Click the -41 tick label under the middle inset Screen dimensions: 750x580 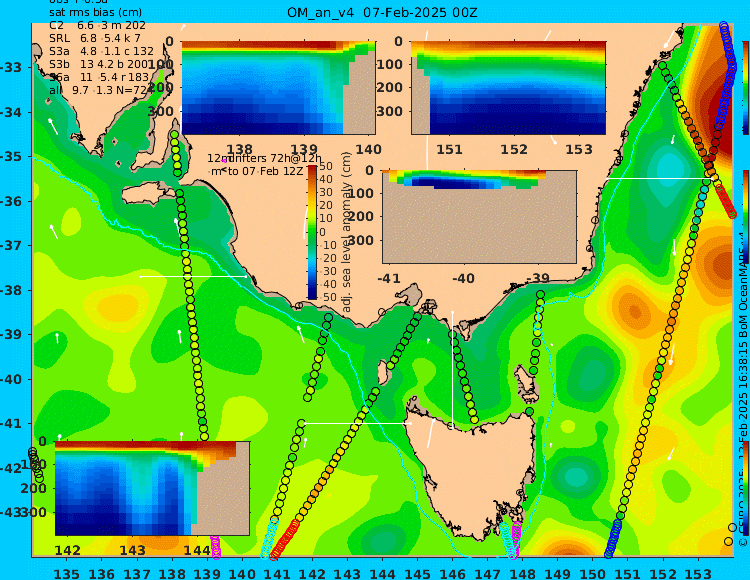pyautogui.click(x=389, y=278)
